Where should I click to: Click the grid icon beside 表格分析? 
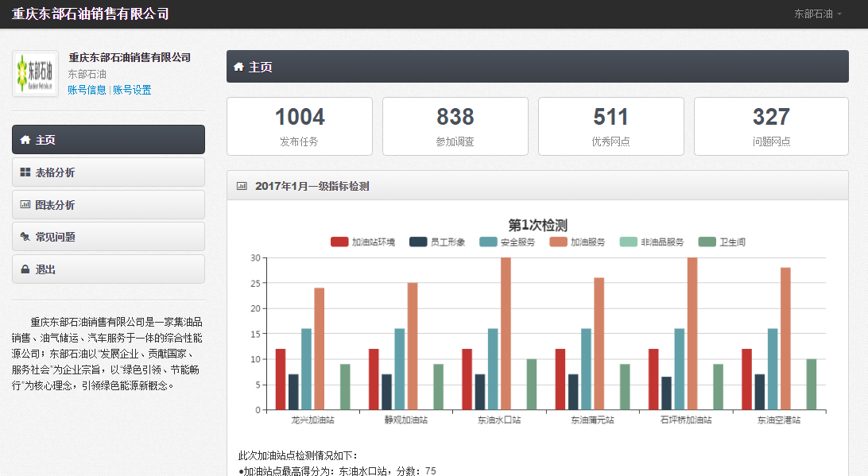point(25,172)
